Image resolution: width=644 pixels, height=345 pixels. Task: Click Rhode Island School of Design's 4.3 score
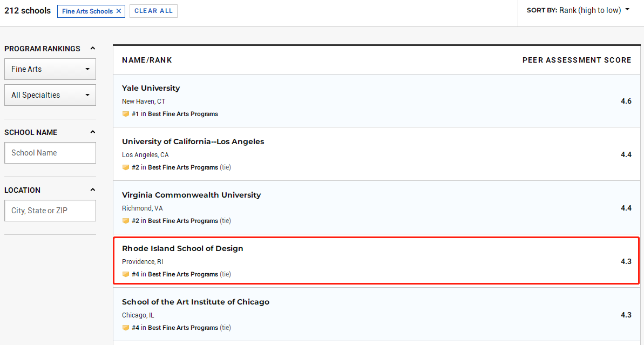pos(626,261)
